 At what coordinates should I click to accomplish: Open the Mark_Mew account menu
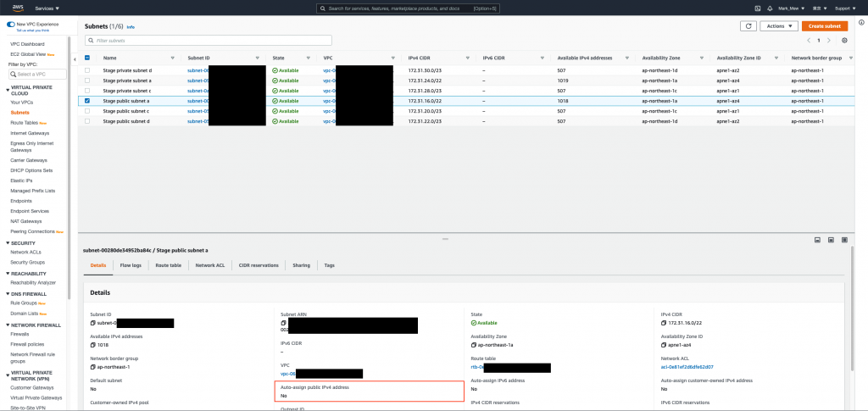791,8
